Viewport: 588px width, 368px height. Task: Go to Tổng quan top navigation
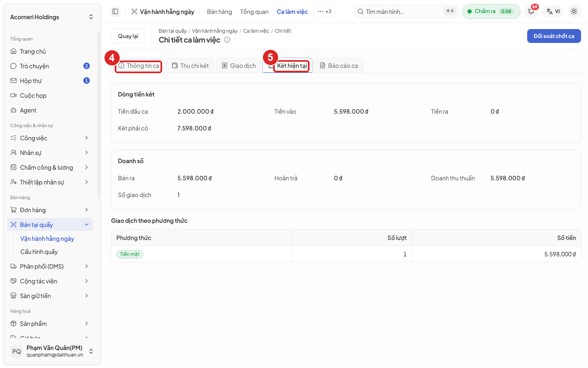click(x=254, y=12)
